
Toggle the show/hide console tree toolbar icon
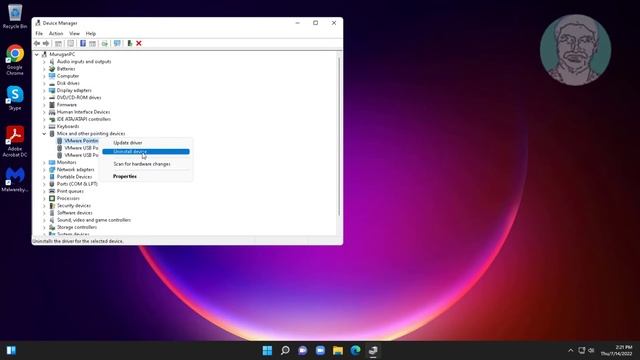point(58,43)
